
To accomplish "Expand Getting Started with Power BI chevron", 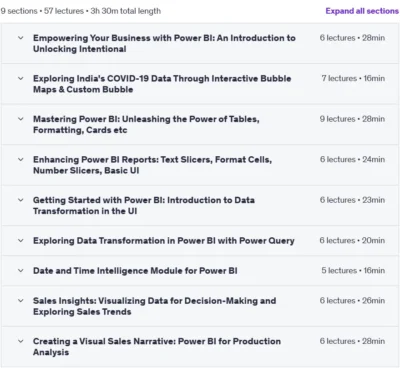I will 21,200.
